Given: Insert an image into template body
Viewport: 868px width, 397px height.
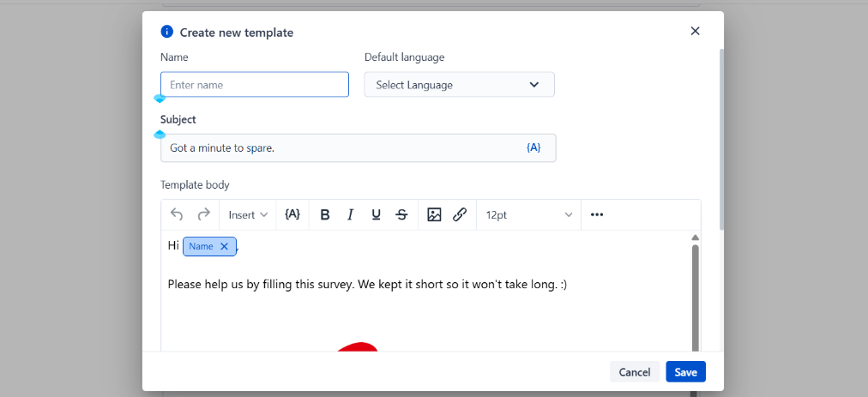Looking at the screenshot, I should 434,215.
